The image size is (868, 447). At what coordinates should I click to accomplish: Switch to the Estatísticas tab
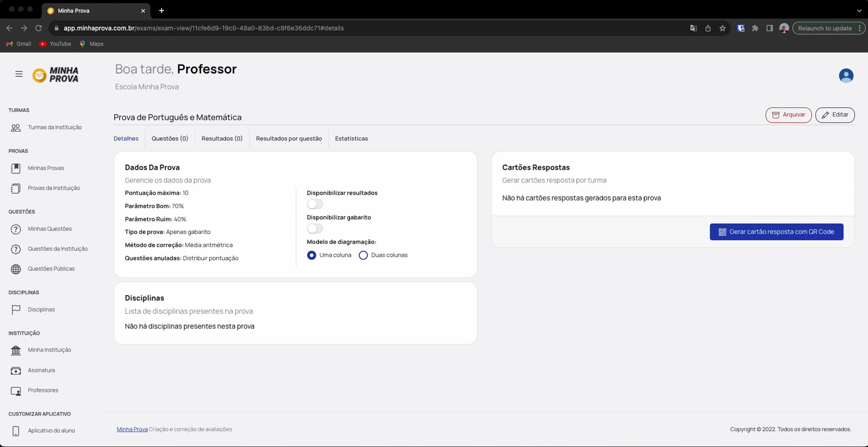[351, 139]
